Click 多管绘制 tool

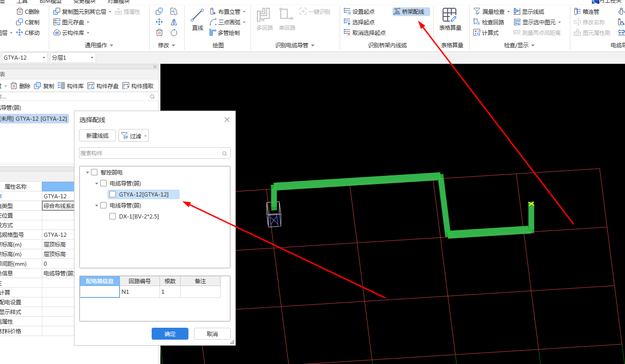click(225, 33)
